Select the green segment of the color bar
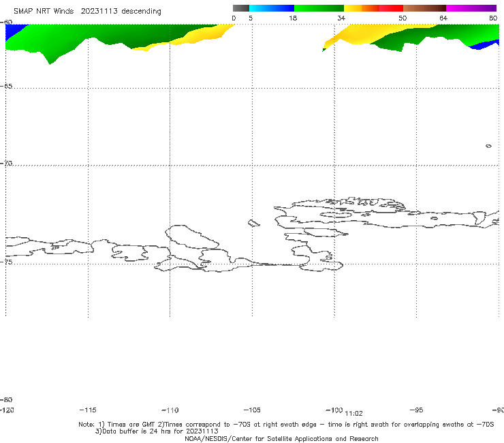The width and height of the screenshot is (504, 443). coord(319,8)
